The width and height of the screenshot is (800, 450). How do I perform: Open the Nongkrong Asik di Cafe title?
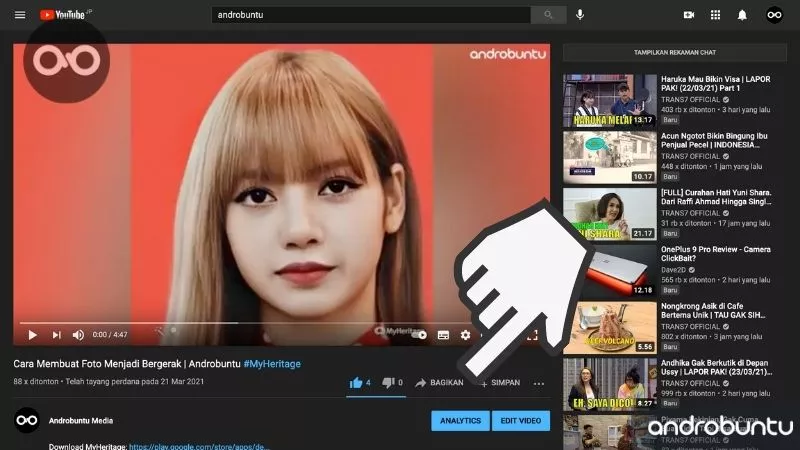[x=713, y=311]
